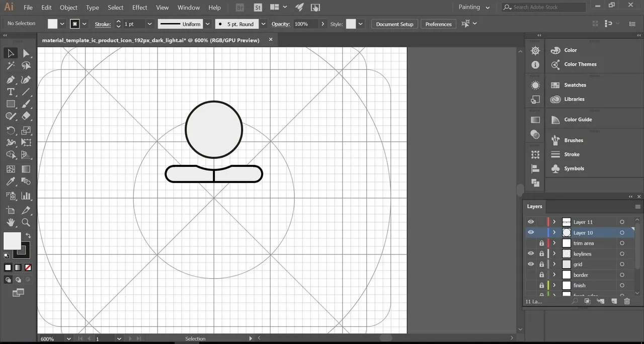The image size is (644, 344).
Task: Select the Free Transform tool
Action: pos(26,143)
